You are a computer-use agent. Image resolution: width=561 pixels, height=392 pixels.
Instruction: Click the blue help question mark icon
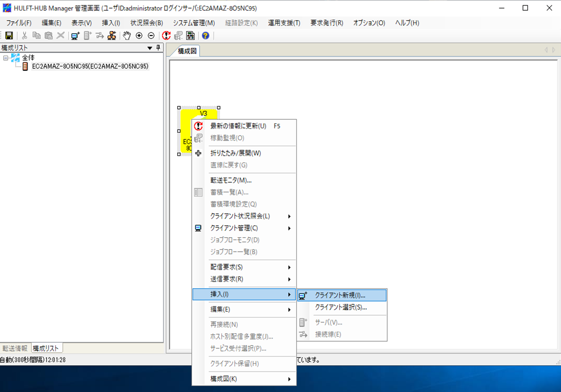coord(205,36)
